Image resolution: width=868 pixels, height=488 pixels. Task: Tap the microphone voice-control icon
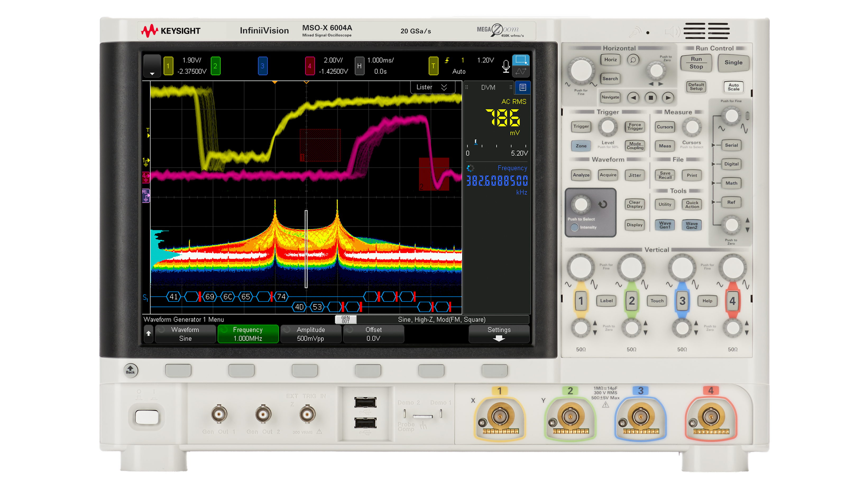click(506, 66)
